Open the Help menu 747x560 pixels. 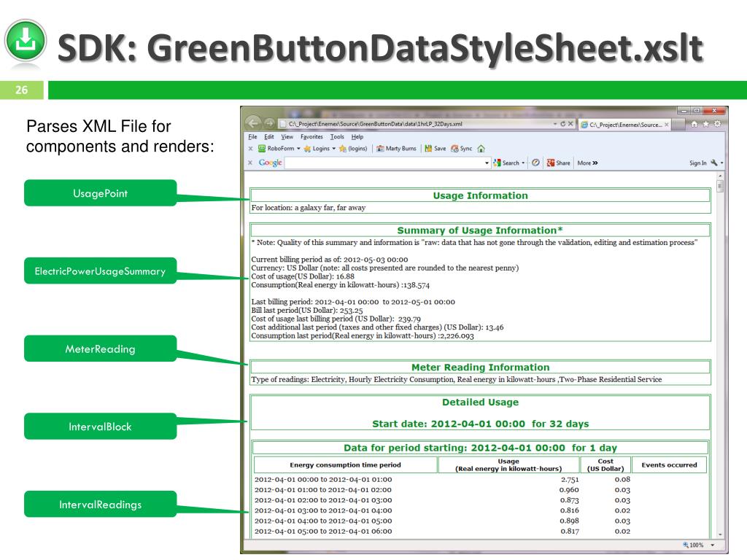pyautogui.click(x=357, y=136)
